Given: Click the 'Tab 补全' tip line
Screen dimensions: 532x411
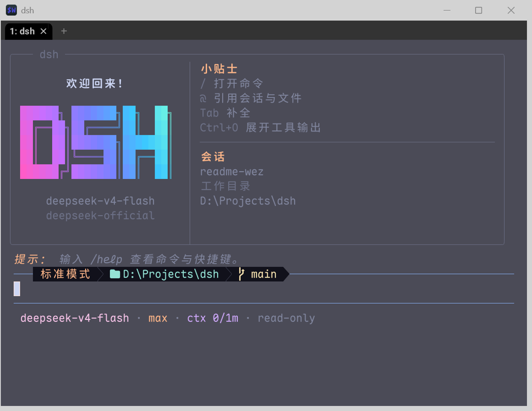Looking at the screenshot, I should click(225, 113).
